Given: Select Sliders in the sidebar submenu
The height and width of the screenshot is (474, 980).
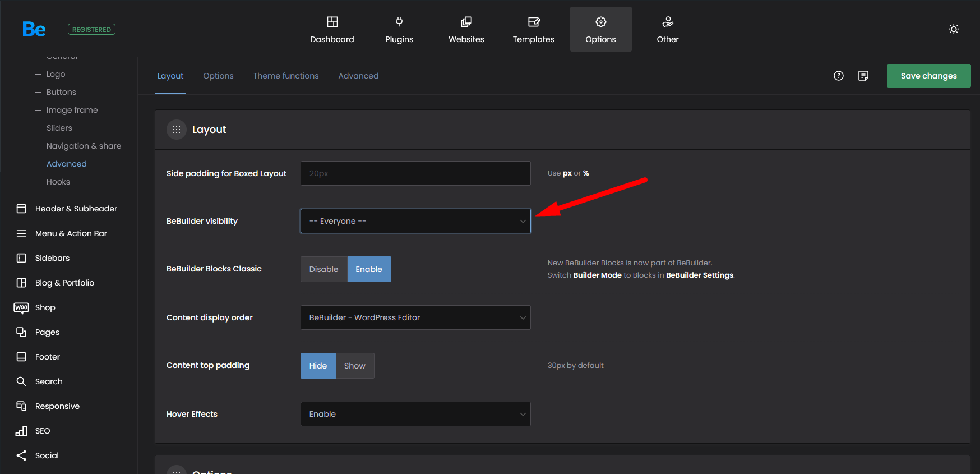Looking at the screenshot, I should point(59,128).
